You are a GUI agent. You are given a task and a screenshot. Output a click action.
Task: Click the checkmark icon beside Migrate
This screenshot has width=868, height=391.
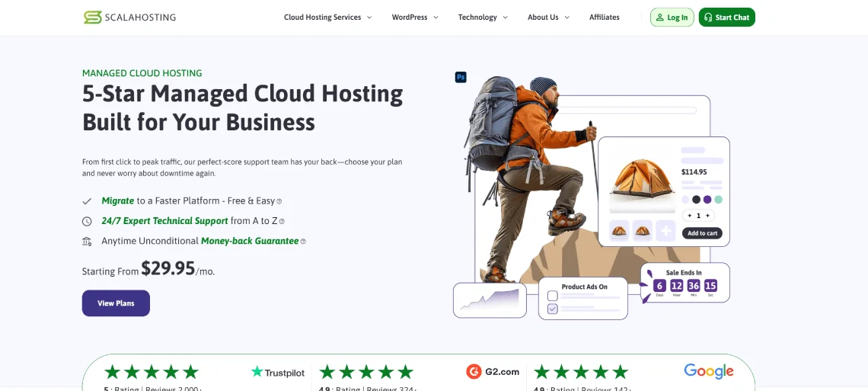(x=87, y=201)
